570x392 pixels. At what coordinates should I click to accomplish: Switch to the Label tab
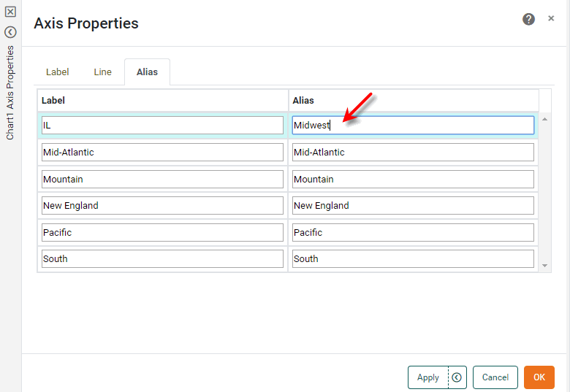click(x=58, y=72)
